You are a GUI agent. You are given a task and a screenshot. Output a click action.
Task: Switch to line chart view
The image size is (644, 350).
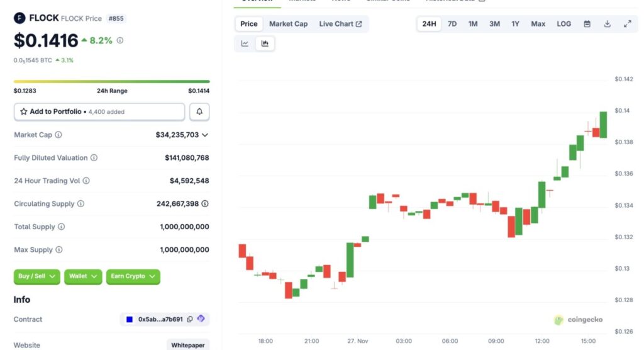[245, 43]
